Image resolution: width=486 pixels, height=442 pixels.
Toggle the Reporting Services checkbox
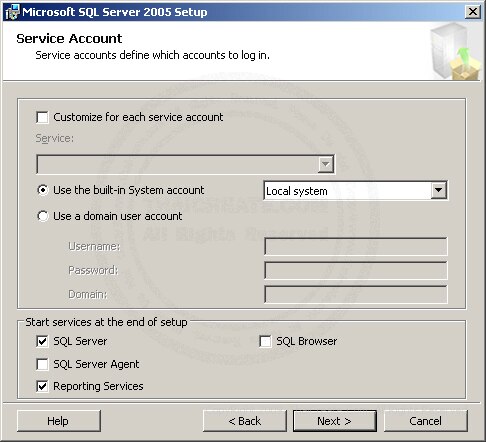click(x=42, y=386)
